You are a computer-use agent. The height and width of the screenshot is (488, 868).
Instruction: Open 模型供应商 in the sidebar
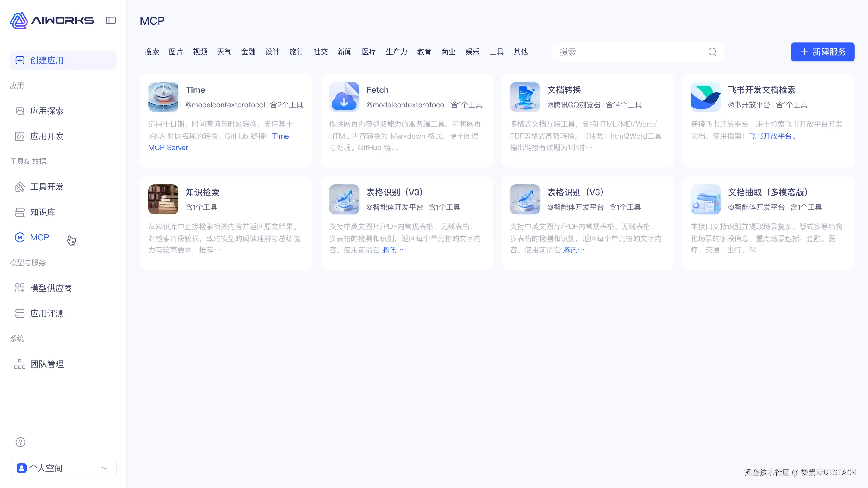pos(51,288)
